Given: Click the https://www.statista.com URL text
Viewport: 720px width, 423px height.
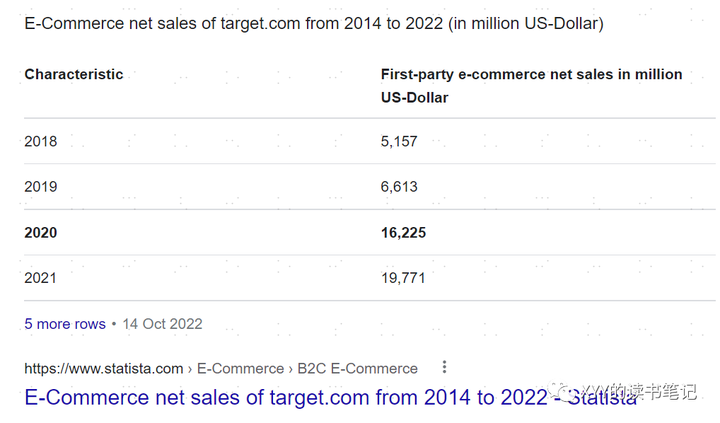Looking at the screenshot, I should (x=104, y=368).
